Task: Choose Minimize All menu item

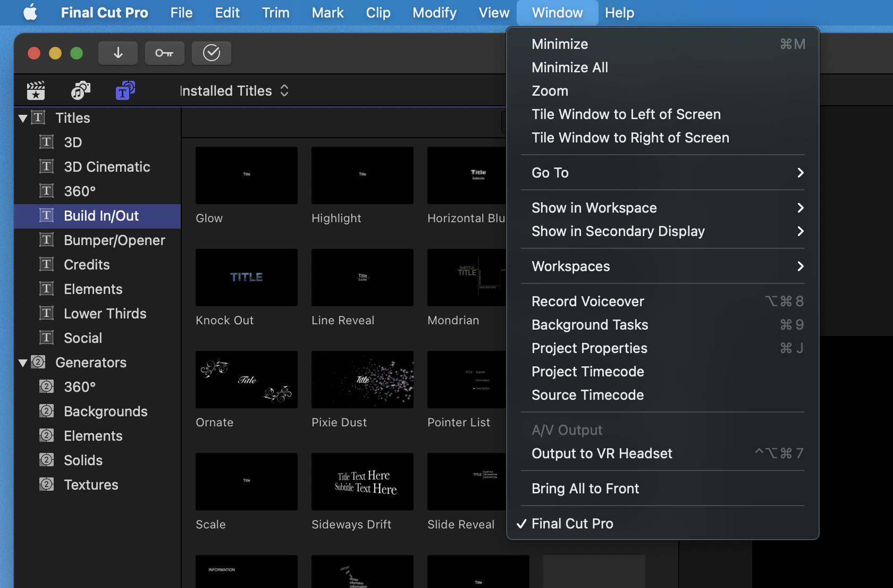Action: click(663, 68)
